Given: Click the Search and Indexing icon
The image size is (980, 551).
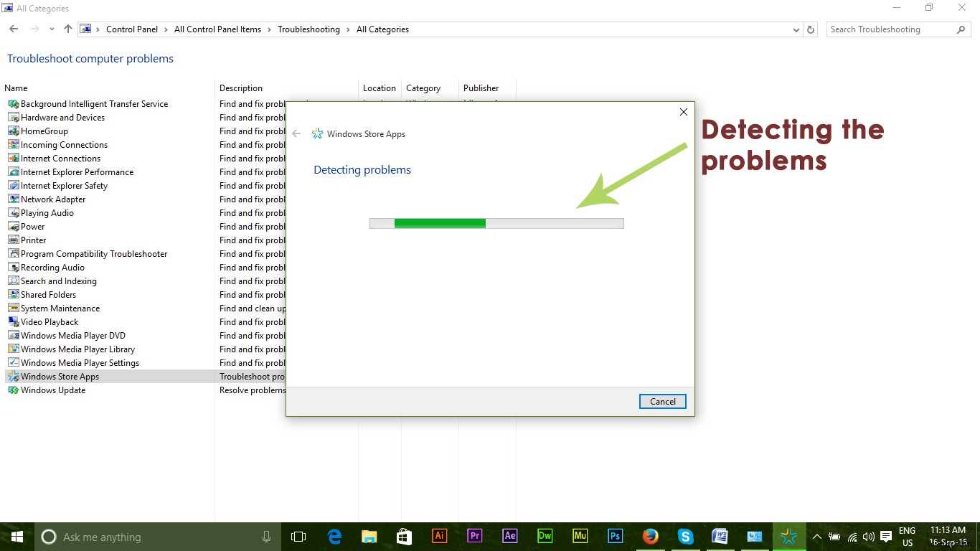Looking at the screenshot, I should point(13,281).
